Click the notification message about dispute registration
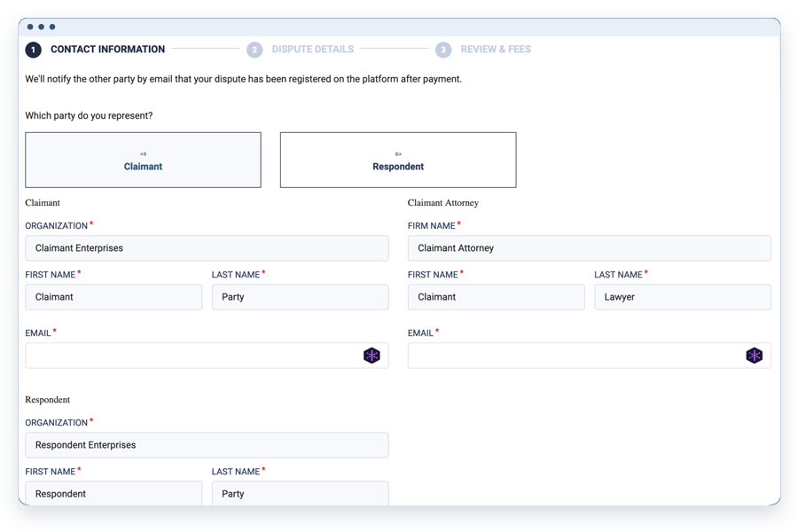The image size is (798, 532). 243,79
